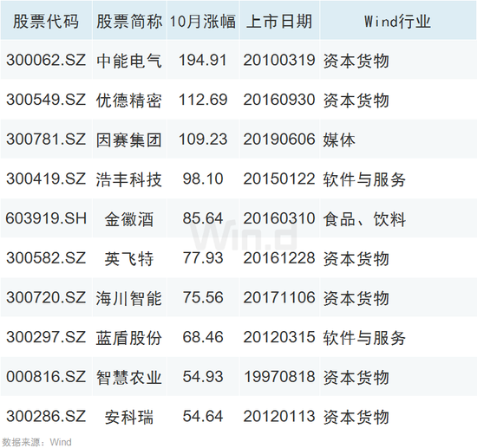Select stock code 300582.SZ
This screenshot has height=448, width=477.
[46, 258]
